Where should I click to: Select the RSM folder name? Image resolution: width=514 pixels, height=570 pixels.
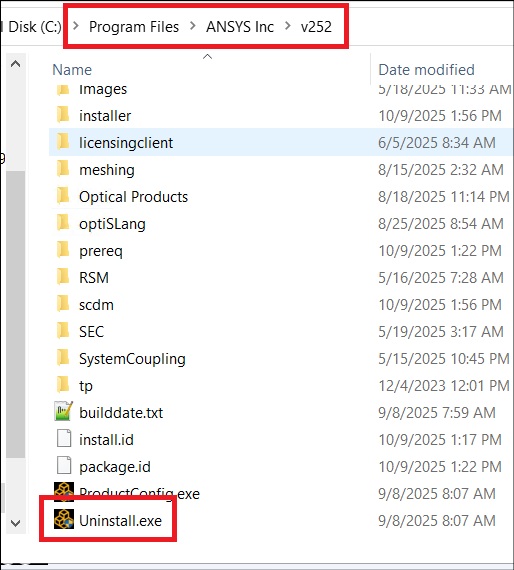(x=94, y=278)
